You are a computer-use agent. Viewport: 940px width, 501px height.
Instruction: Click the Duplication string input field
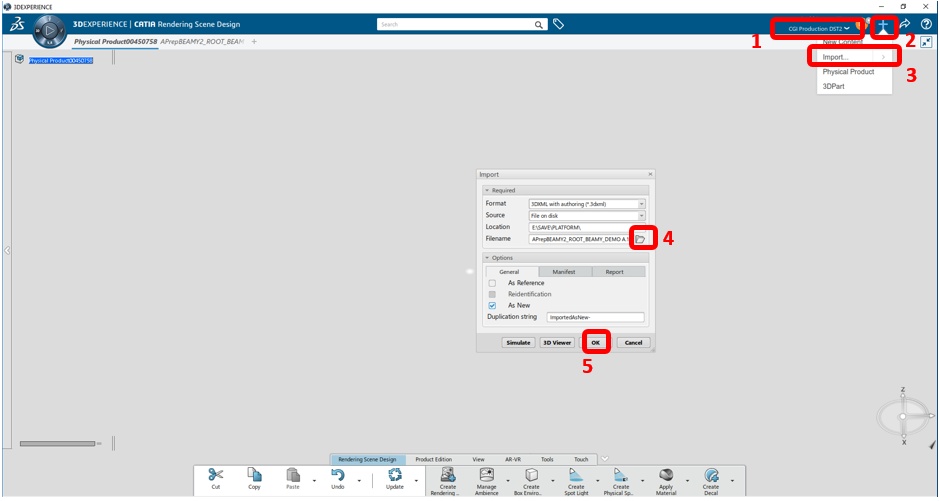595,318
